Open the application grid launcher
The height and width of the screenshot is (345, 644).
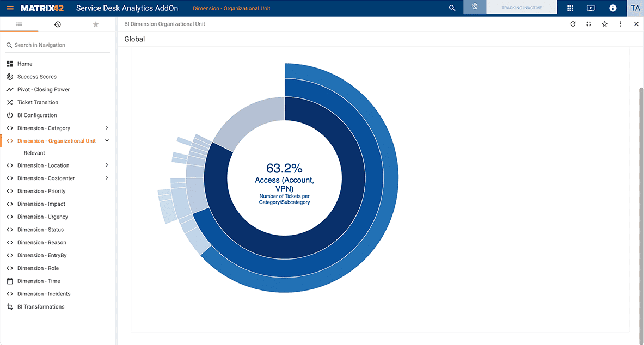[569, 8]
